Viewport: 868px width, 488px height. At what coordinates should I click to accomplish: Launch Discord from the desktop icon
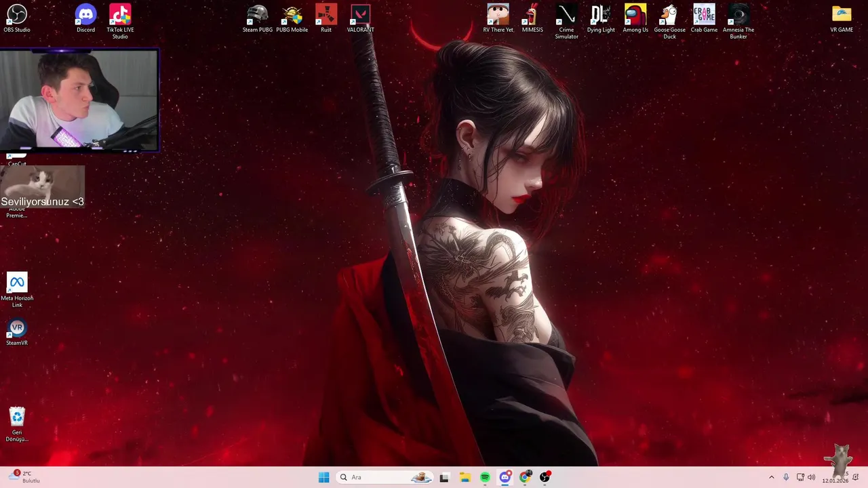tap(85, 18)
